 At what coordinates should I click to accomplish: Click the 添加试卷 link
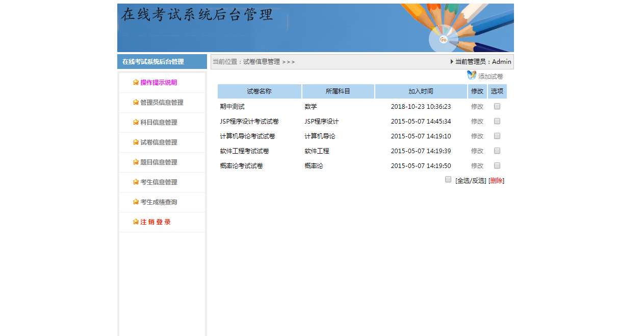coord(491,77)
